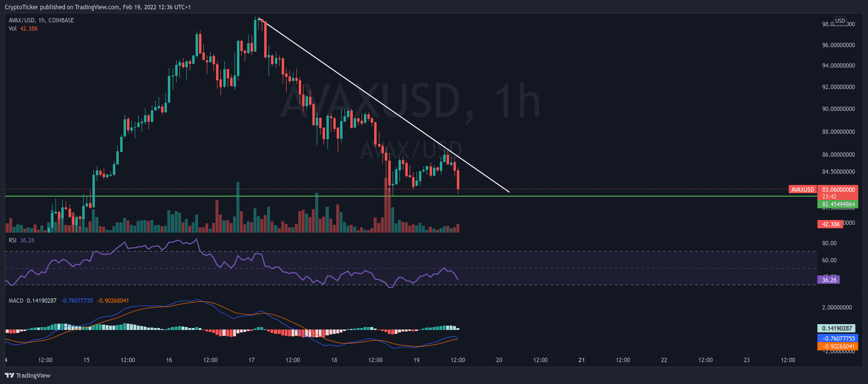This screenshot has height=384, width=868.
Task: Click the AVAX/USD, 1h, COINBASE symbol title
Action: coord(41,20)
